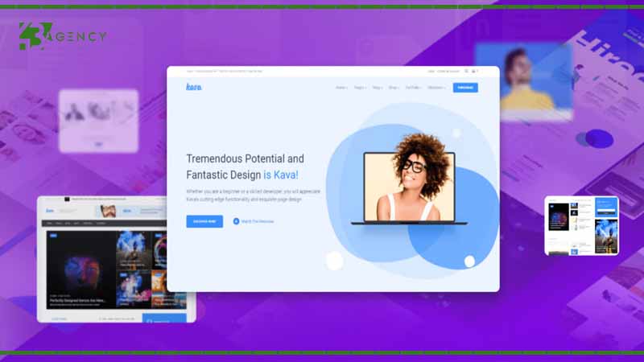Expand the Home dropdown in navigation

tap(341, 87)
